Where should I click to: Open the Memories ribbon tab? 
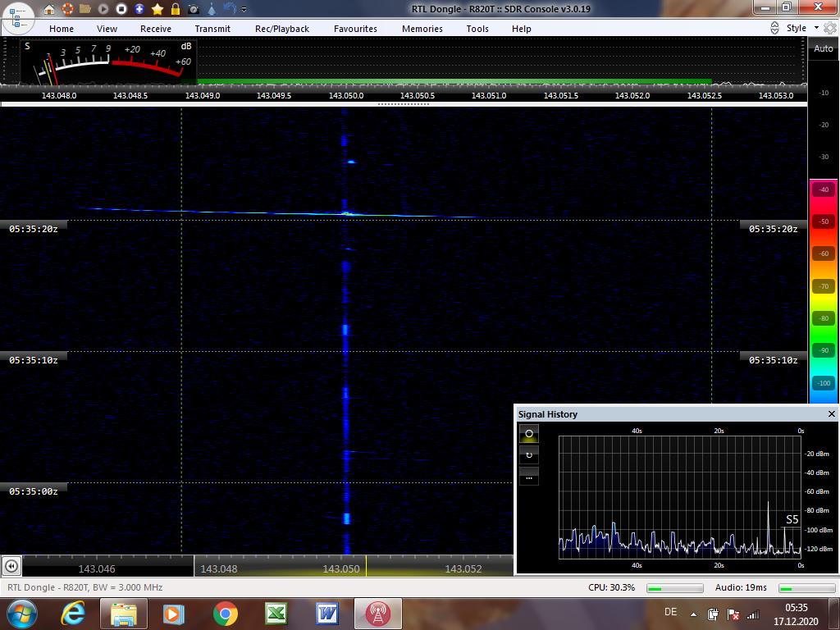coord(422,29)
